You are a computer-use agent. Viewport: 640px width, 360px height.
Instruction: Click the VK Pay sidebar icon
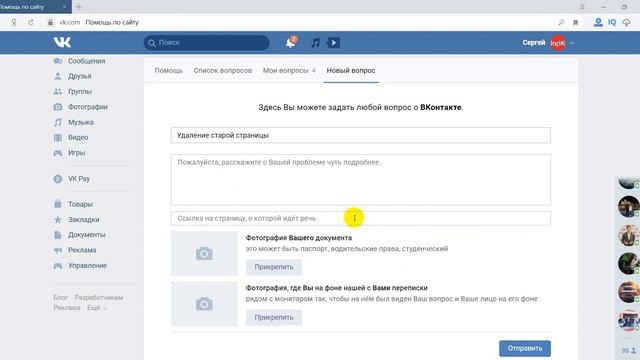[x=58, y=179]
